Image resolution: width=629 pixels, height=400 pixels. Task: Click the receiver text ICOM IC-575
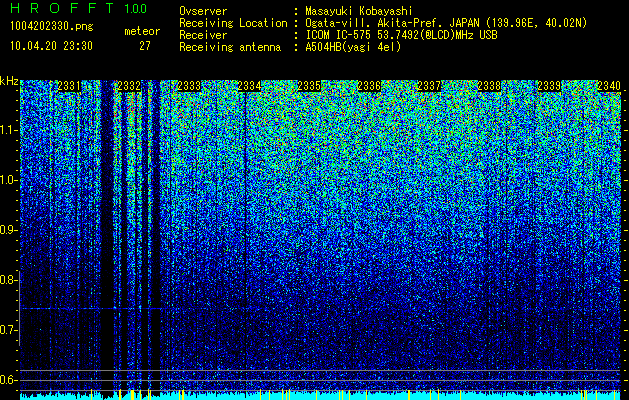[340, 35]
